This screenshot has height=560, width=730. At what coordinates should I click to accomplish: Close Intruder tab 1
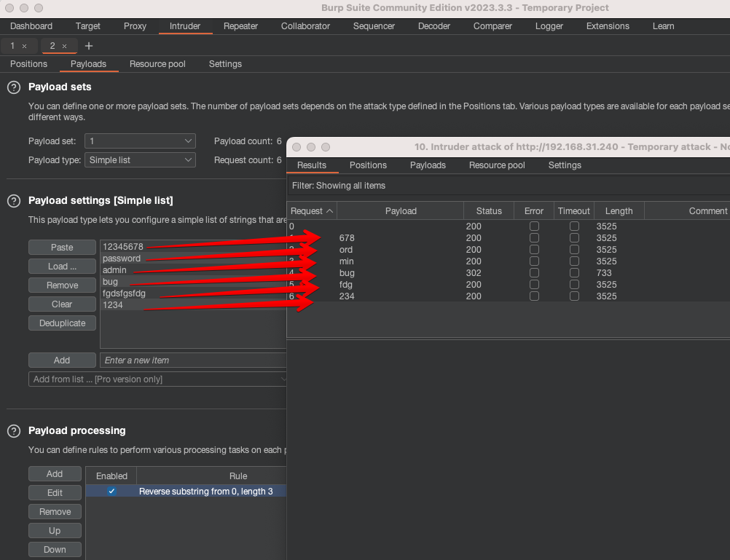pos(25,46)
